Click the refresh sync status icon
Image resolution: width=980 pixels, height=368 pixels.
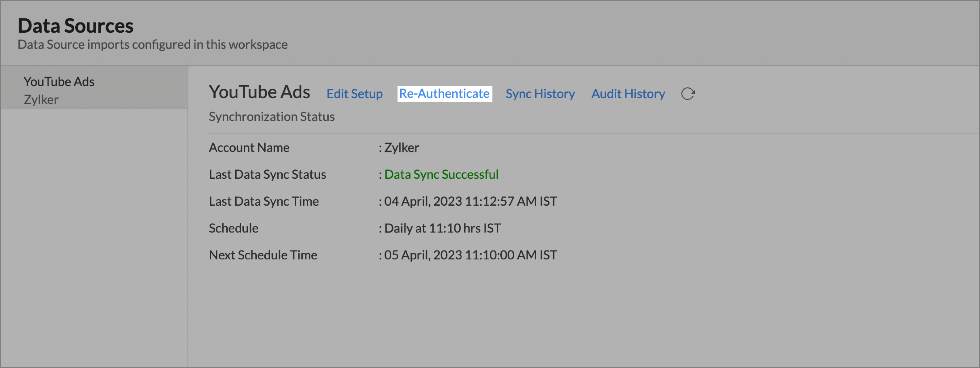(688, 94)
